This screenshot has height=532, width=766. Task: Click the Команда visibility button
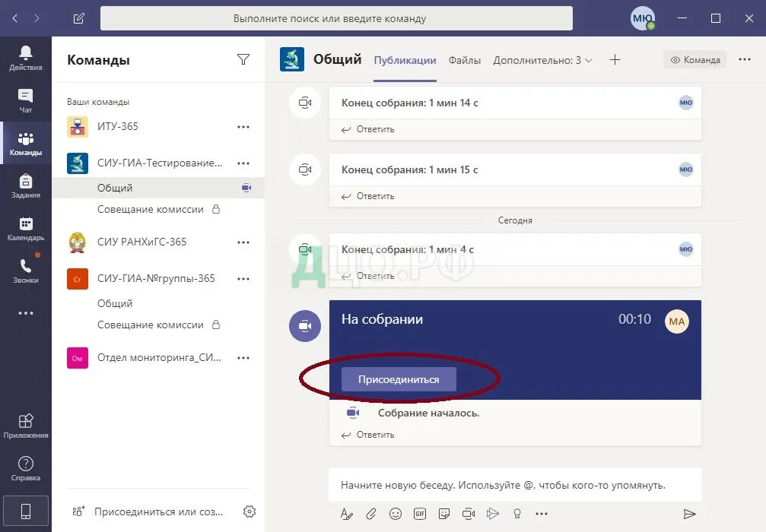[x=695, y=59]
